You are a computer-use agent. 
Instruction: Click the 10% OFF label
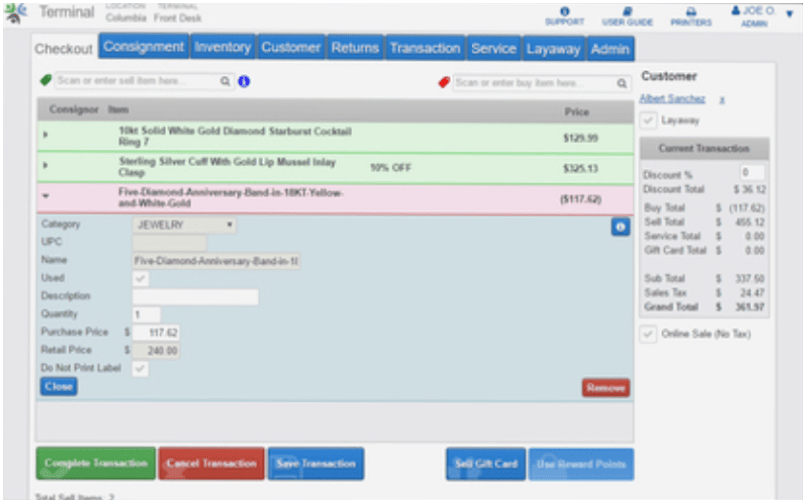pos(391,167)
